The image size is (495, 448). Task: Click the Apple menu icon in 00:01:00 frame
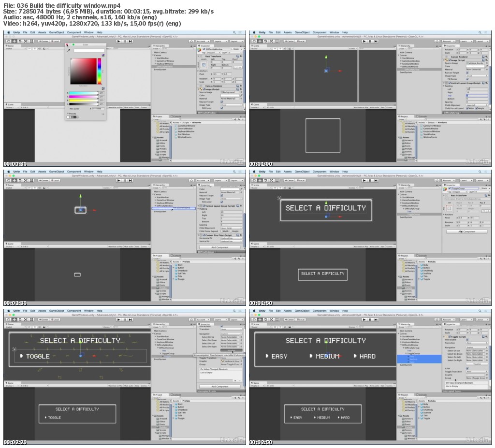click(254, 32)
